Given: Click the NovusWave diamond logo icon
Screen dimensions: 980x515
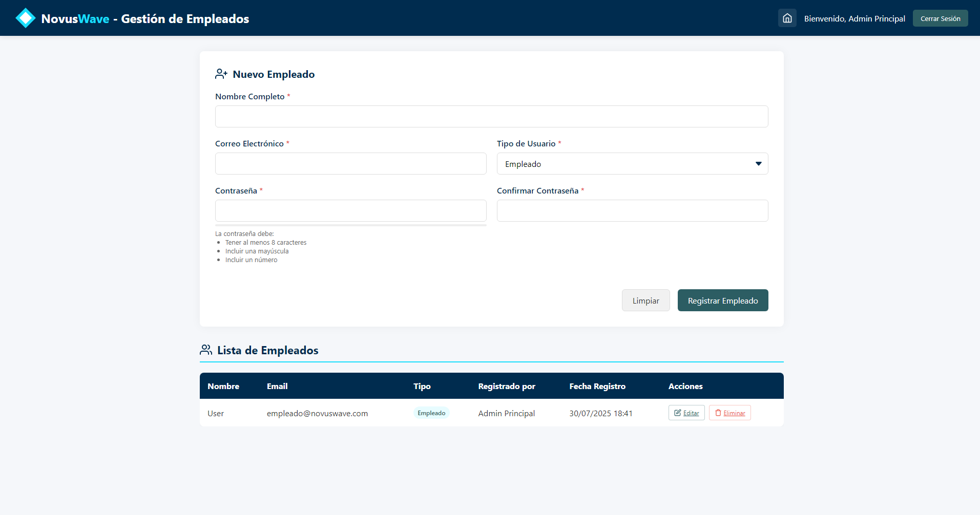Looking at the screenshot, I should (x=25, y=18).
